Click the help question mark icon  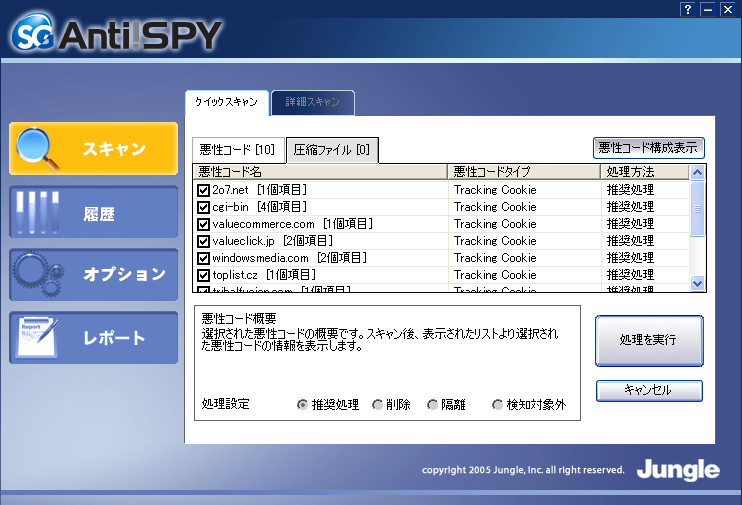pos(688,9)
